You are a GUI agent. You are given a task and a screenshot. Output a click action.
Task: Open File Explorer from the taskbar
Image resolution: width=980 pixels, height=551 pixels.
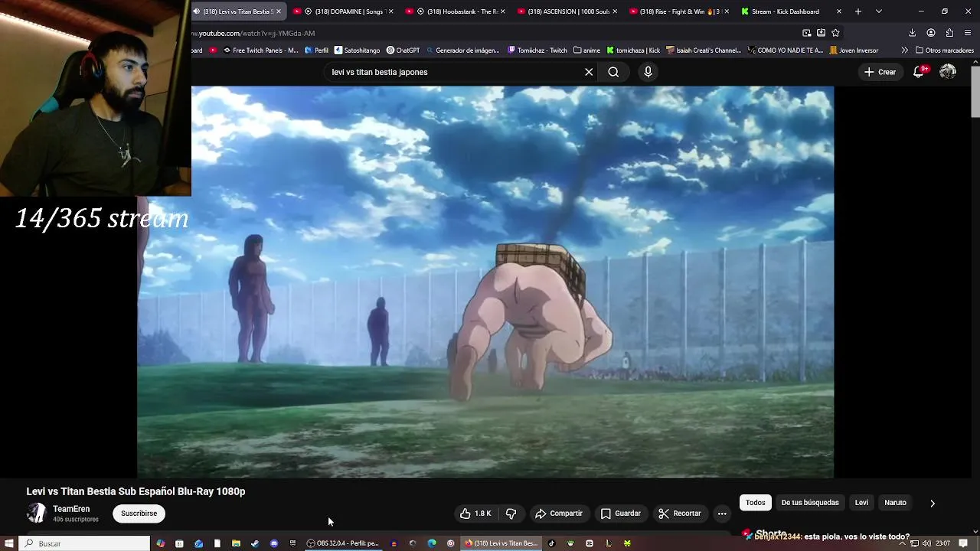236,543
